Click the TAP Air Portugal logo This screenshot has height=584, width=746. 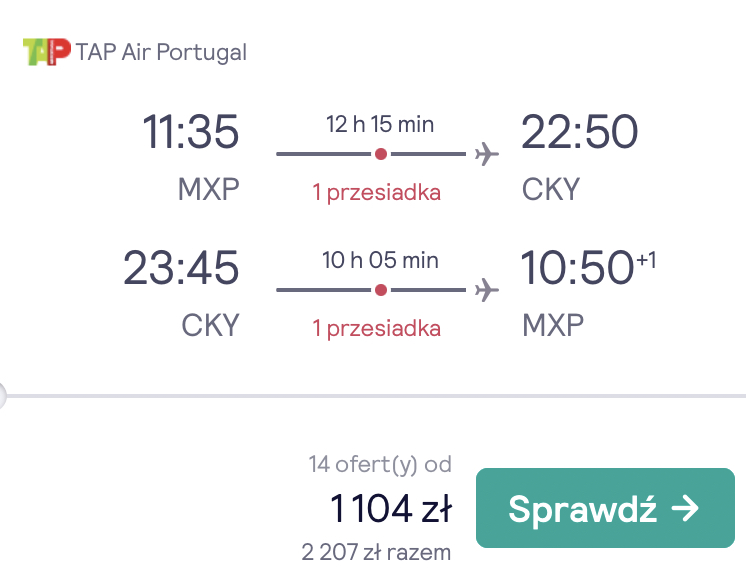coord(47,52)
